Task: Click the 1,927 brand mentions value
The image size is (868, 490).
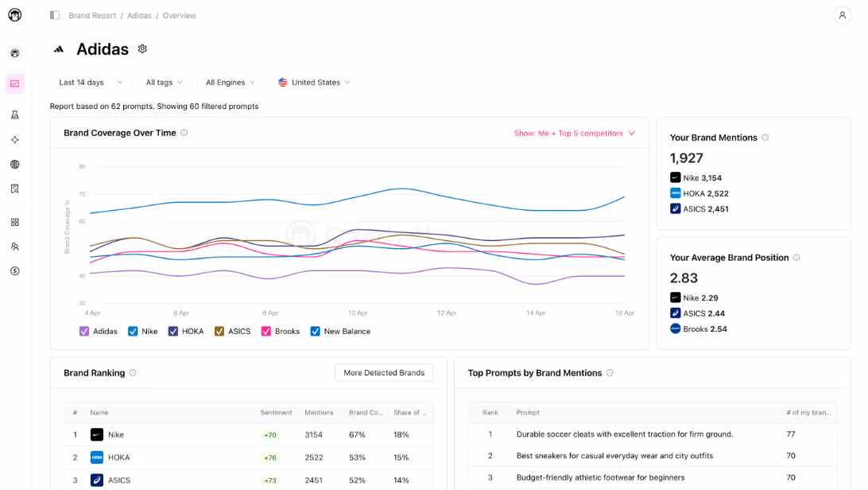Action: 687,158
